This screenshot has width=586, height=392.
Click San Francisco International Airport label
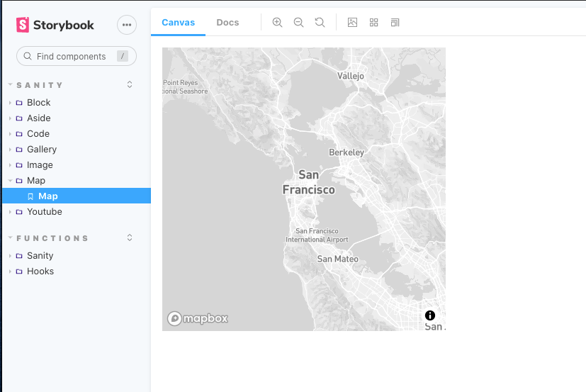317,235
